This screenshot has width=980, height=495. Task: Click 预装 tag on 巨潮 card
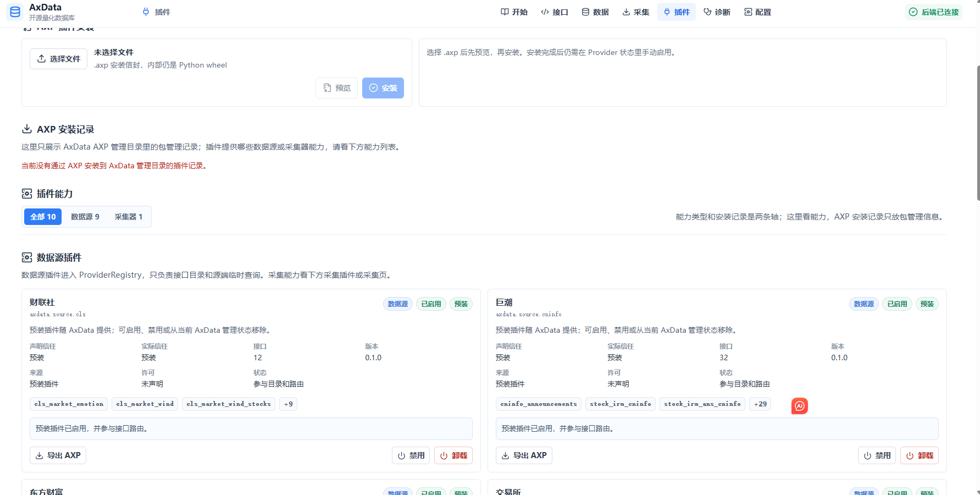pyautogui.click(x=927, y=304)
